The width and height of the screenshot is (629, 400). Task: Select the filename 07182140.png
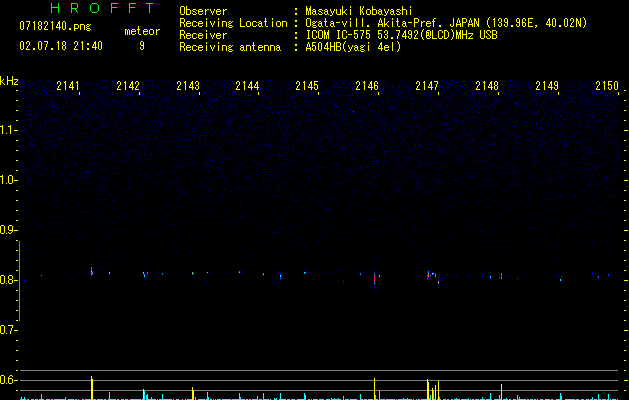click(x=55, y=27)
